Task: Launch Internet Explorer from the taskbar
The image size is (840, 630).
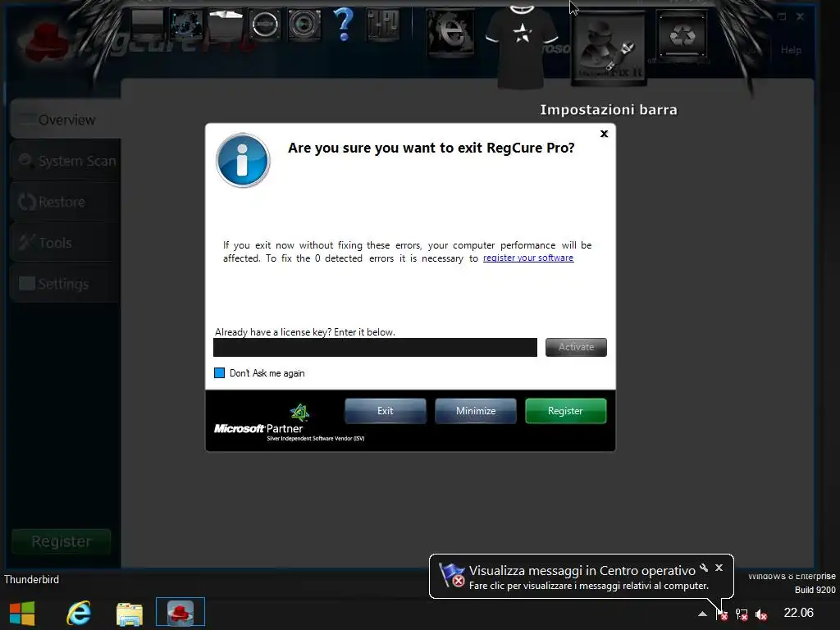Action: (78, 613)
